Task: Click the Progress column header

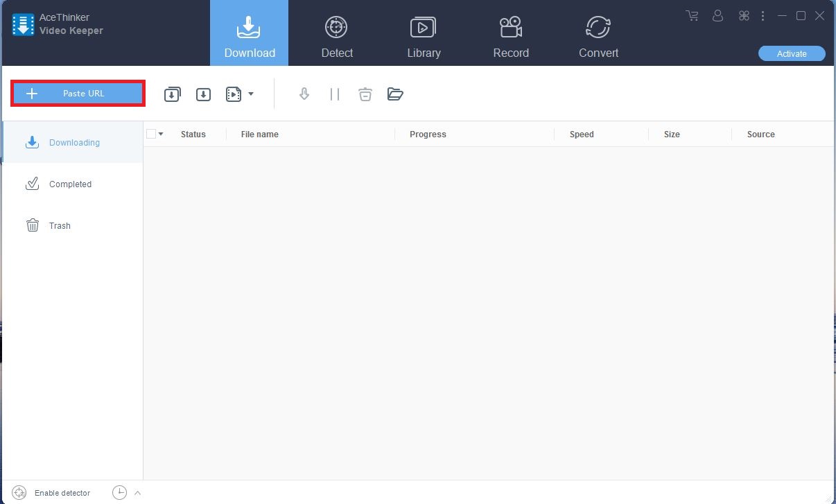Action: point(428,134)
